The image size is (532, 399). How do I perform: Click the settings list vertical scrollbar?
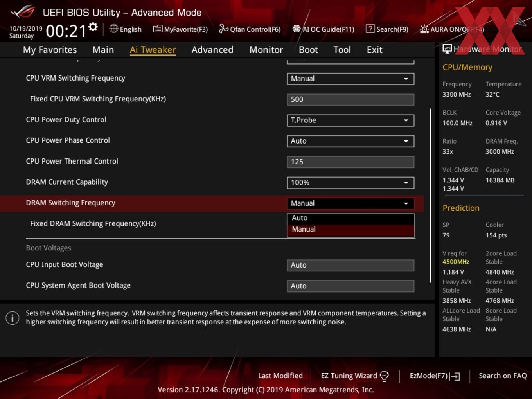point(430,196)
